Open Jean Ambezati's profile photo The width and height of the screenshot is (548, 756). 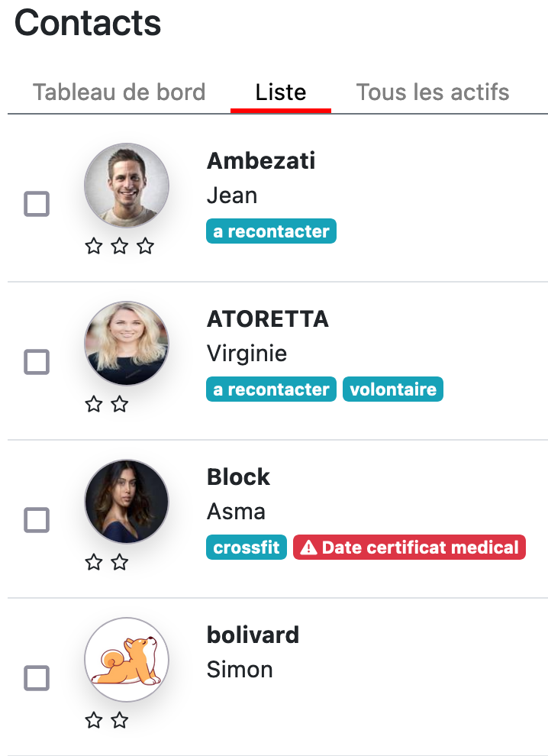[x=127, y=185]
